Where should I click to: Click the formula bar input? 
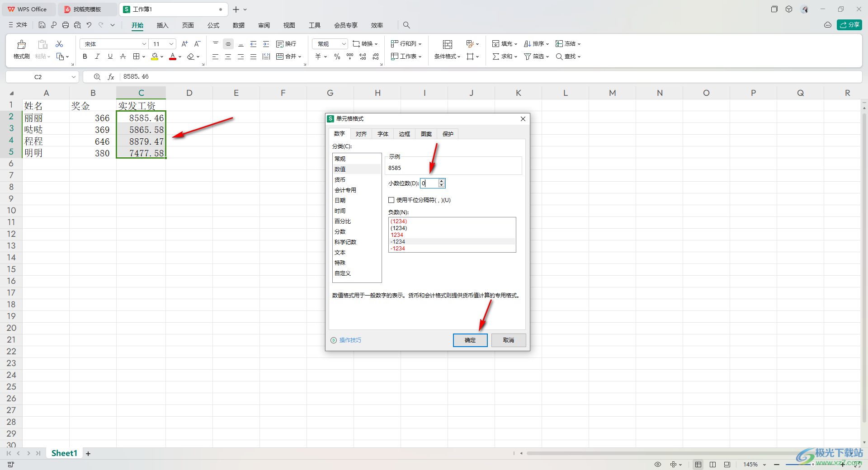point(491,77)
